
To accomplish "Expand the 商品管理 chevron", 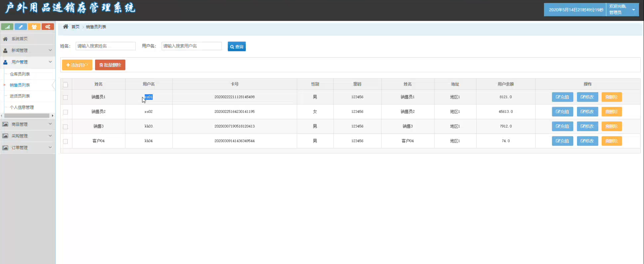I will pyautogui.click(x=50, y=124).
